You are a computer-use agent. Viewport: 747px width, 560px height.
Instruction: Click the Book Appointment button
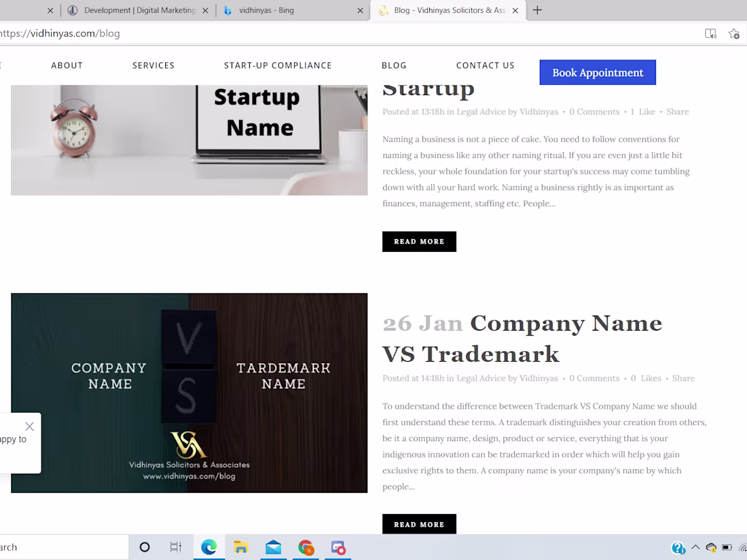pos(598,73)
